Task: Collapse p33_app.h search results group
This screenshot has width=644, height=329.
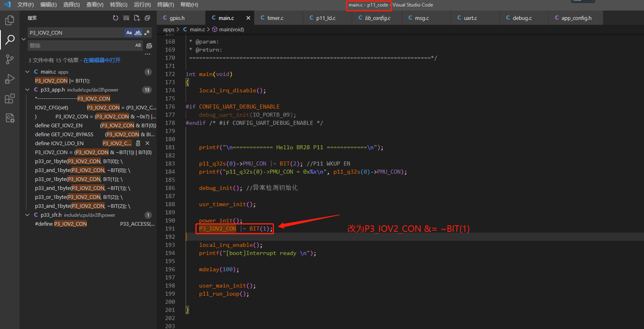Action: point(27,90)
